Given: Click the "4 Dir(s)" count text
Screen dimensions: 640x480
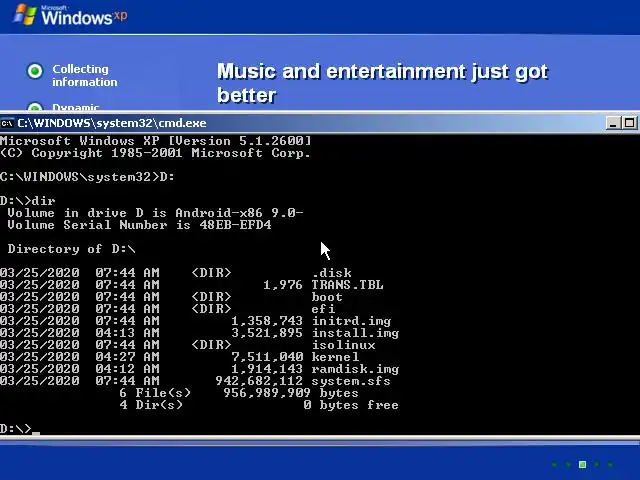Looking at the screenshot, I should click(x=151, y=405).
